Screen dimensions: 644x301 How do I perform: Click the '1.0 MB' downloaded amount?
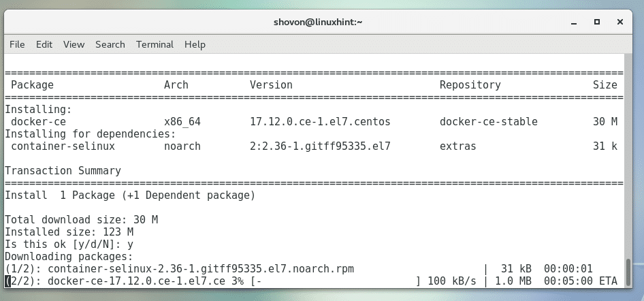tap(513, 281)
